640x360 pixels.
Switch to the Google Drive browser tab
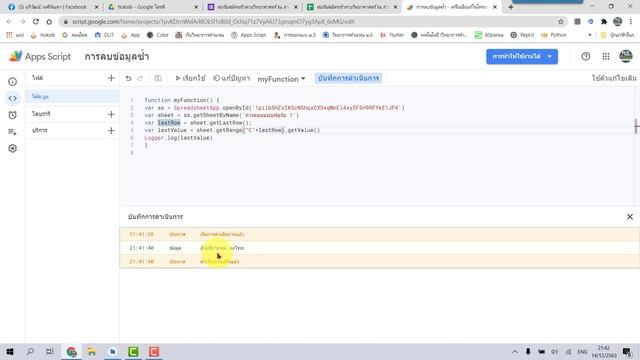tap(152, 7)
